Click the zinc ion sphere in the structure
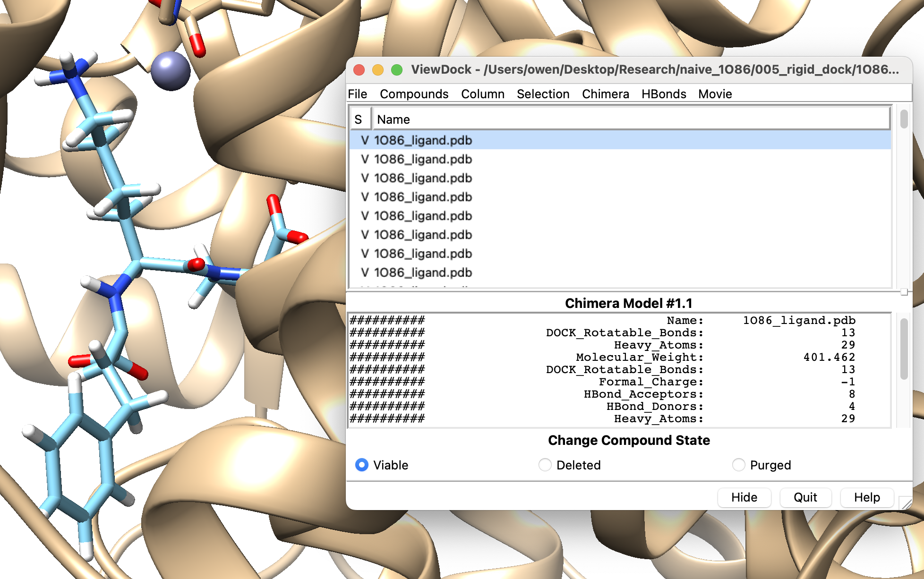924x579 pixels. 171,71
